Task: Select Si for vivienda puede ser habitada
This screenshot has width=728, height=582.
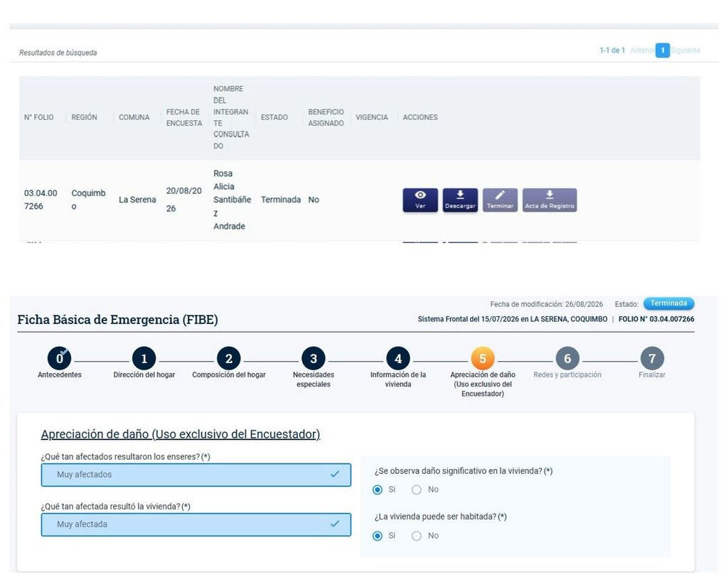Action: 378,536
